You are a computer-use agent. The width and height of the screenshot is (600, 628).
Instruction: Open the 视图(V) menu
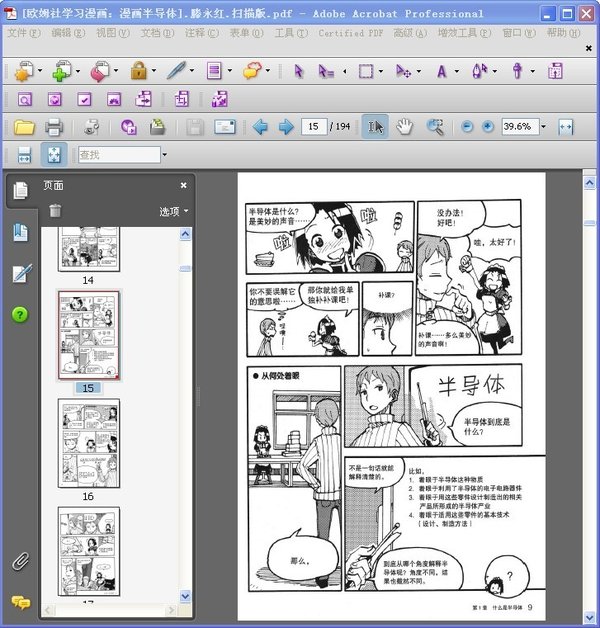point(113,33)
